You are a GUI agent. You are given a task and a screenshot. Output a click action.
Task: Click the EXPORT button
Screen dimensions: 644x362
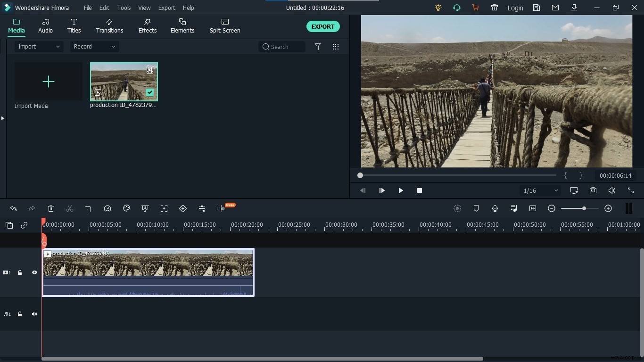[x=322, y=26]
